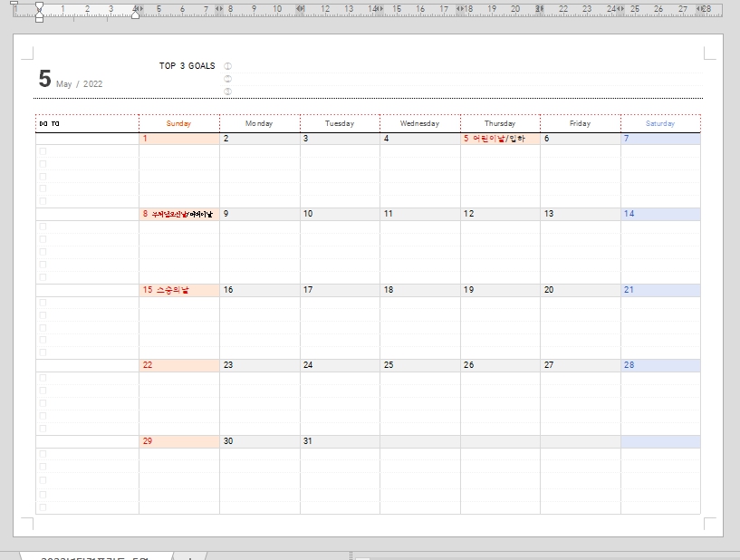Click the date cell '18'
740x560 pixels.
[x=420, y=290]
